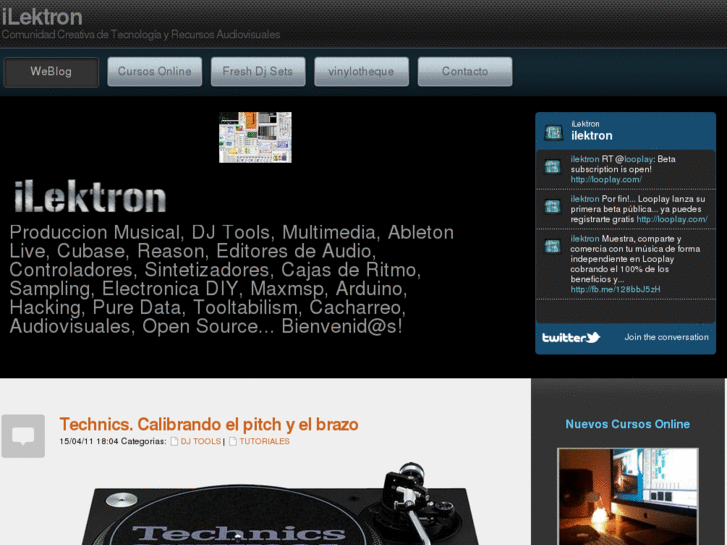Open the Fresh Dj Sets page
Image resolution: width=727 pixels, height=545 pixels.
258,72
